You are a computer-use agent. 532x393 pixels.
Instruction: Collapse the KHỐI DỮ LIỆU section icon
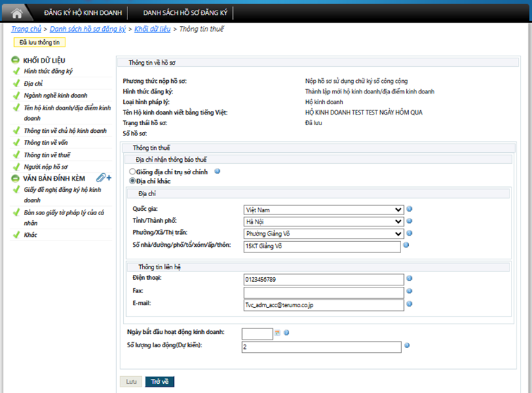[x=15, y=60]
